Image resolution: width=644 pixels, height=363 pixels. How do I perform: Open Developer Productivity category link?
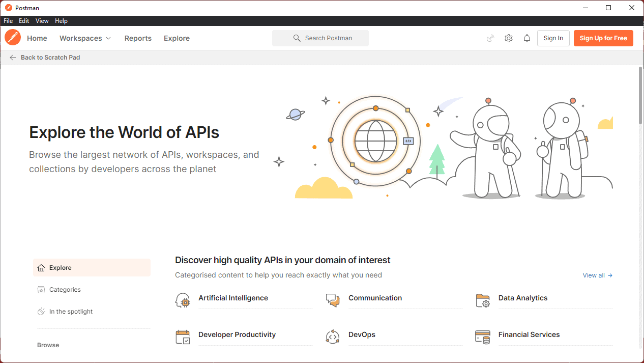[x=237, y=334]
